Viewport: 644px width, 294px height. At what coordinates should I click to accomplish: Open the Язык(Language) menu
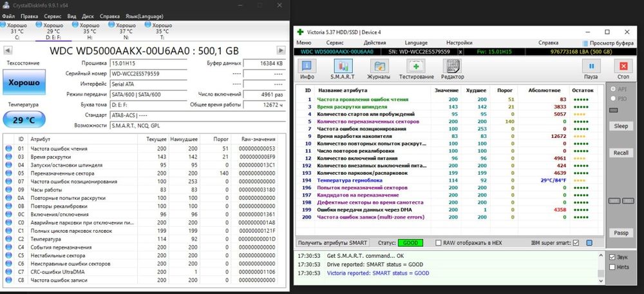[144, 17]
